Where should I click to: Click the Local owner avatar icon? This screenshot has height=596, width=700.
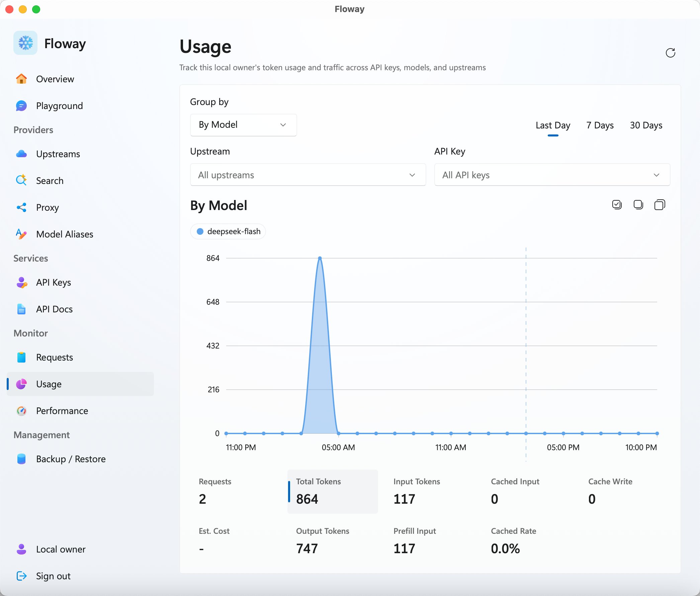21,549
